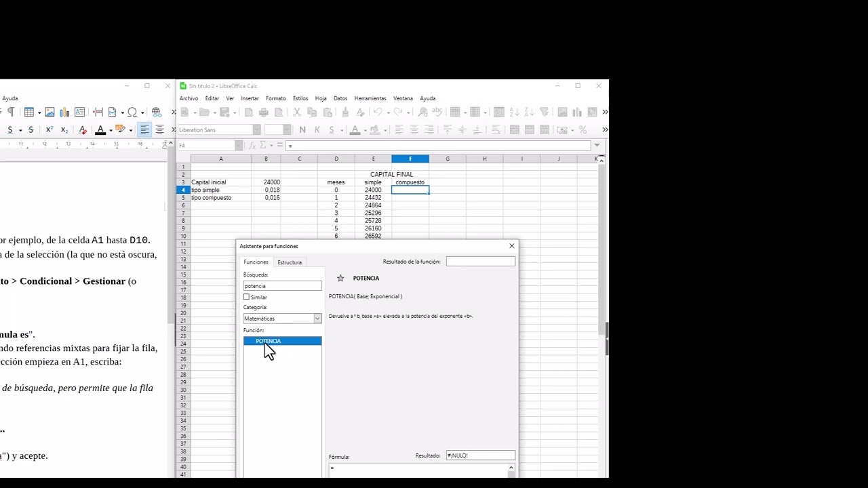
Task: Open the Archivo menu in Calc
Action: click(189, 98)
